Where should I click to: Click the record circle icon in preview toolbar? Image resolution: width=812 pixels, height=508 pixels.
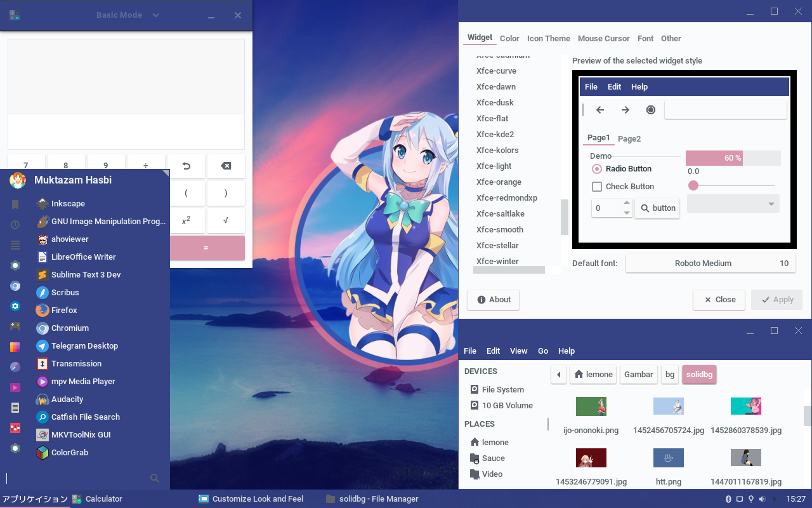651,110
